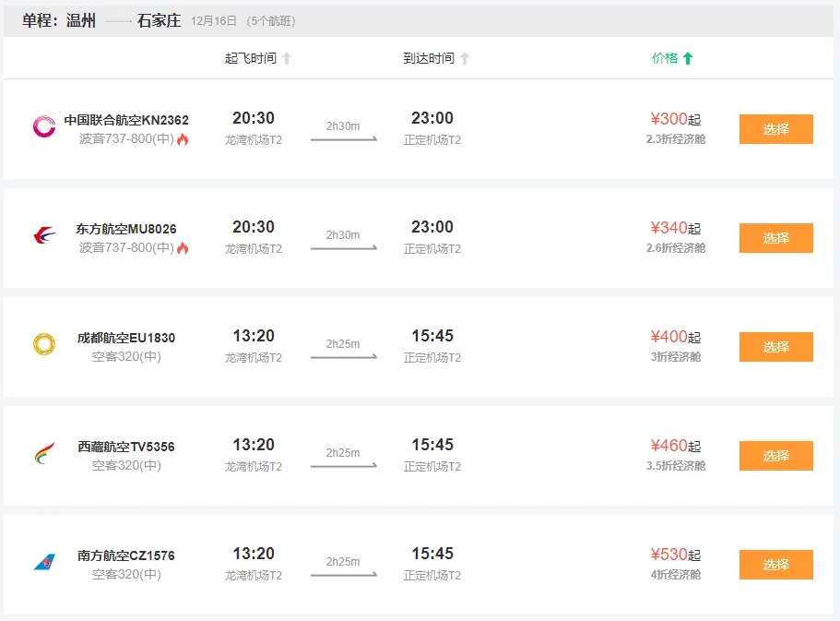Click the hot flame icon beside KN2362

183,139
